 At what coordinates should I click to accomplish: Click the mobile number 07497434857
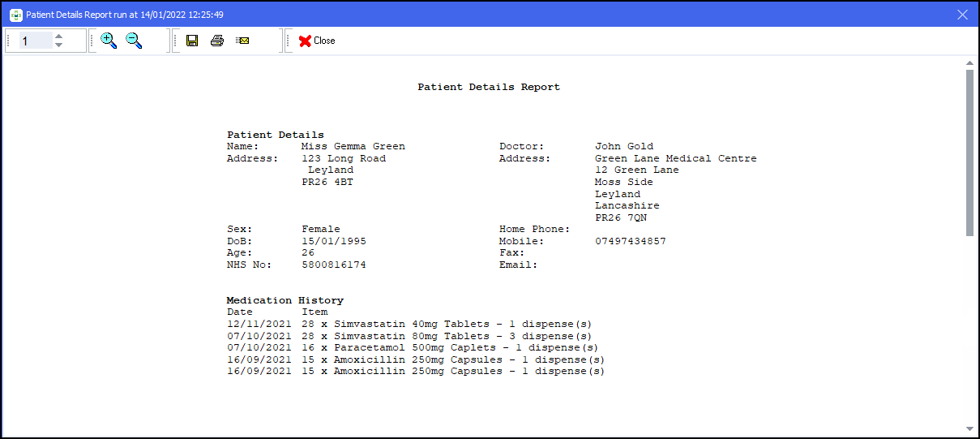coord(630,241)
